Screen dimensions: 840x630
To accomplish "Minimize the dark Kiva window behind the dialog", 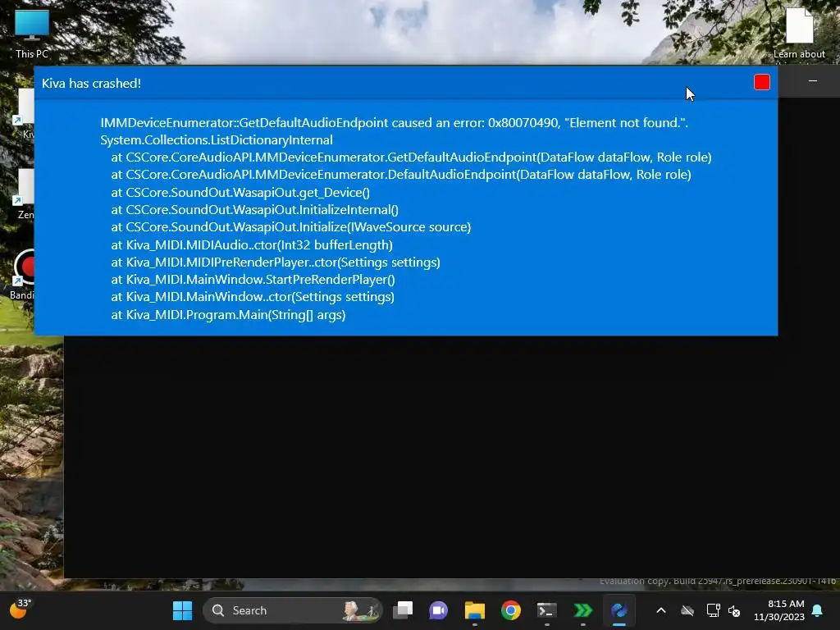I will (x=813, y=81).
